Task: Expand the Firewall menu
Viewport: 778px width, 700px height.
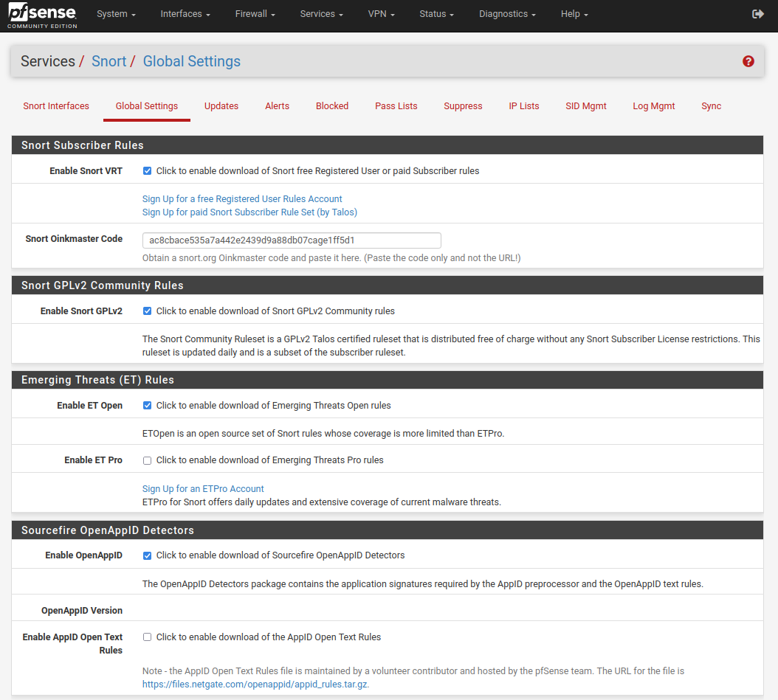Action: [254, 13]
